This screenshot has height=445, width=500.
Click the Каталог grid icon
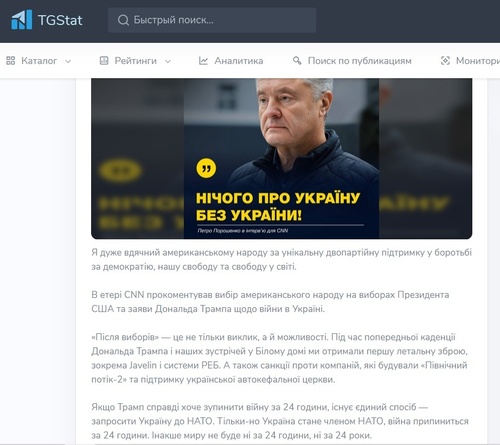[x=11, y=61]
